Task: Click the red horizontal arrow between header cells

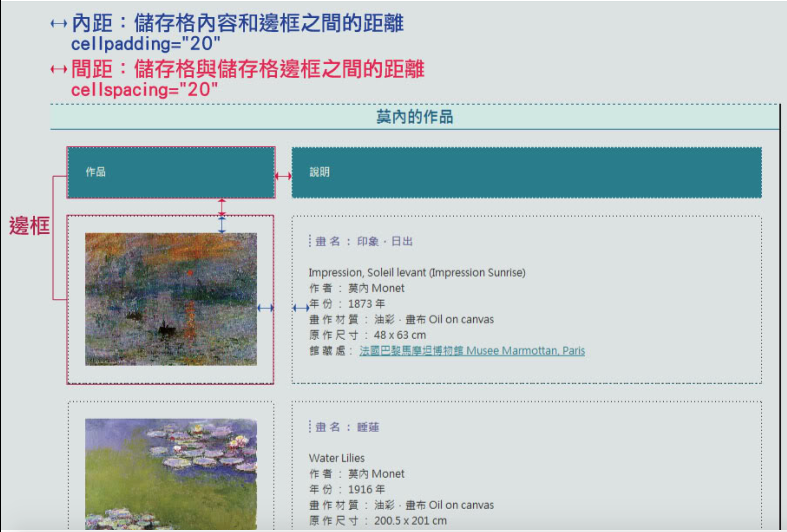Action: tap(283, 176)
